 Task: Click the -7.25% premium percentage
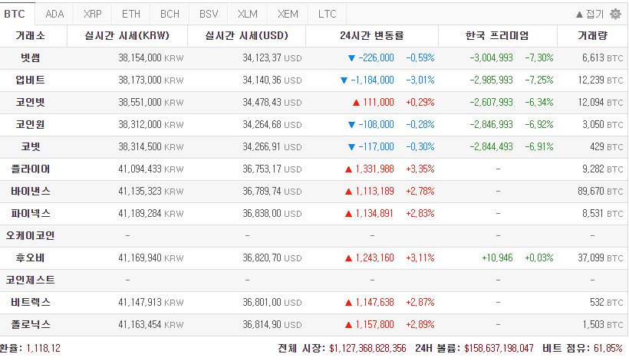click(539, 80)
